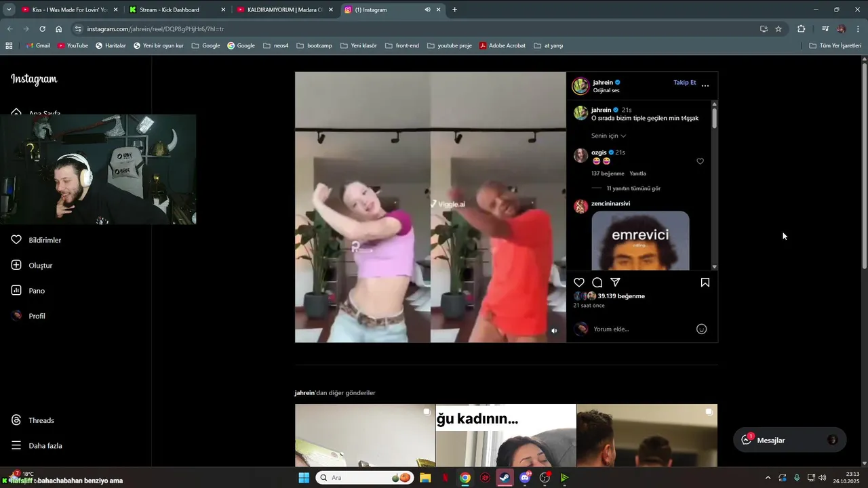The height and width of the screenshot is (488, 868).
Task: Reply to ozgis comment with Yanıtla
Action: pyautogui.click(x=637, y=174)
